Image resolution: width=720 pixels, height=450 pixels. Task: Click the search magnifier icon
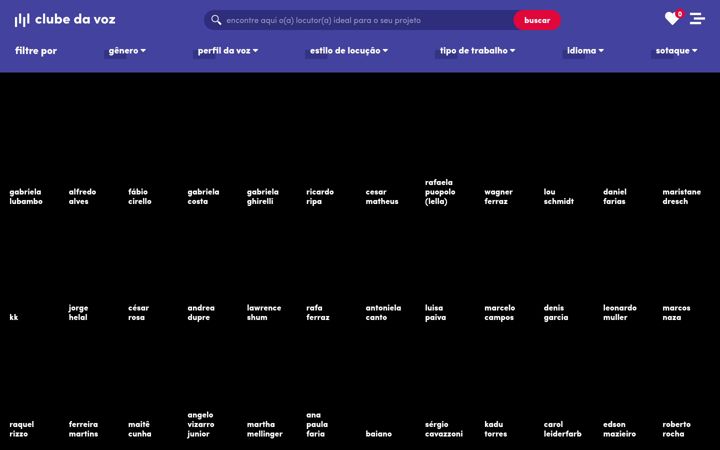click(216, 20)
